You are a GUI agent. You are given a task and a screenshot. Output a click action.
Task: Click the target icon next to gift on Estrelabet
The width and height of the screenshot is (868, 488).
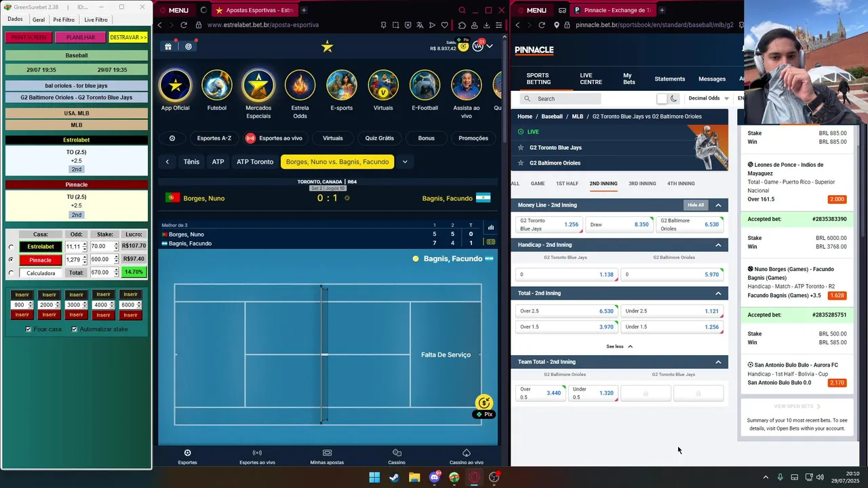pos(189,46)
